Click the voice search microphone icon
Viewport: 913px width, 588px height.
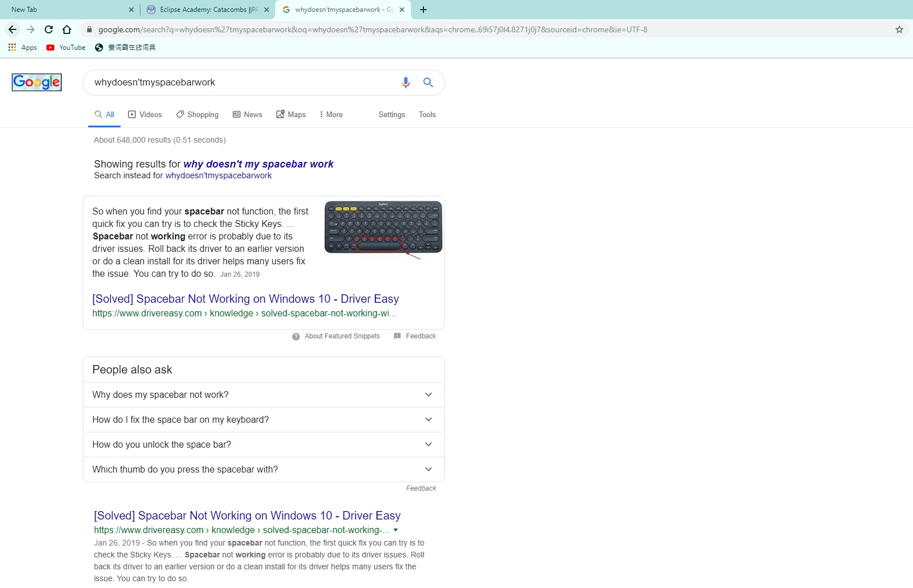pos(405,83)
